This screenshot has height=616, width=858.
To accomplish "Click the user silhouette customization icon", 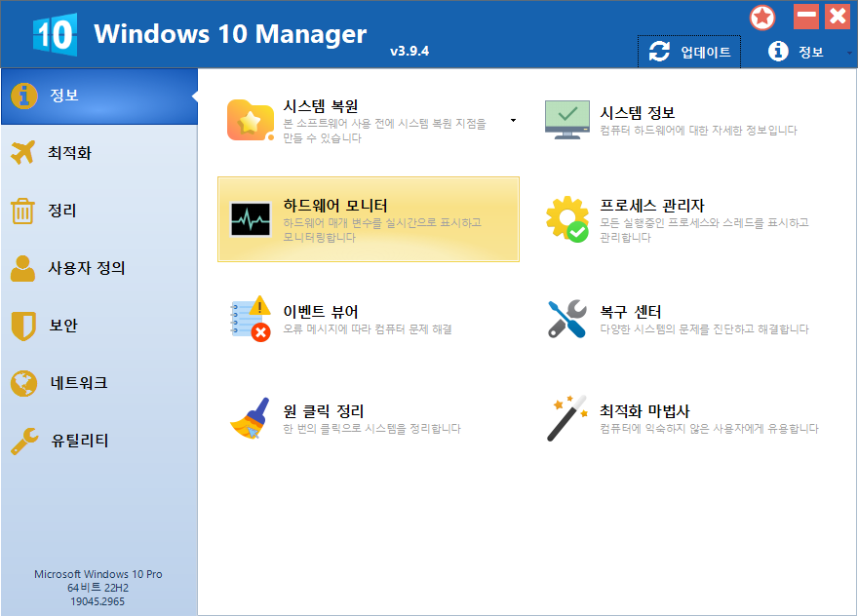I will (23, 268).
